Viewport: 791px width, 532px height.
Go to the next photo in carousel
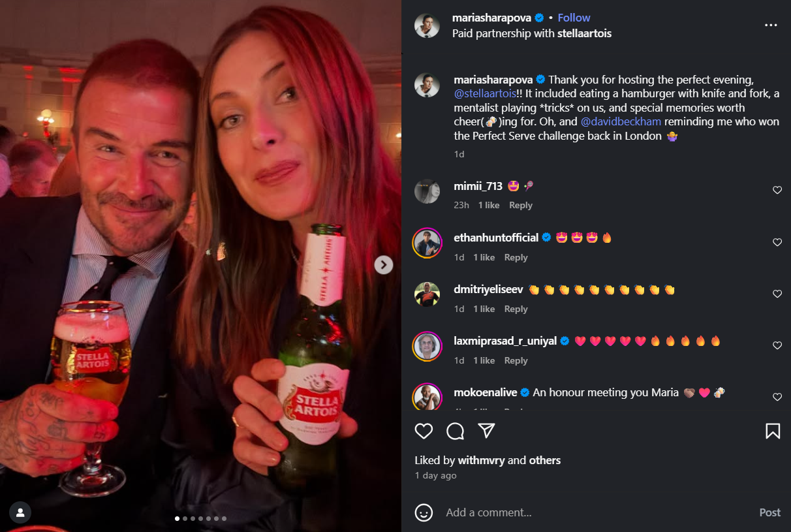(x=384, y=264)
